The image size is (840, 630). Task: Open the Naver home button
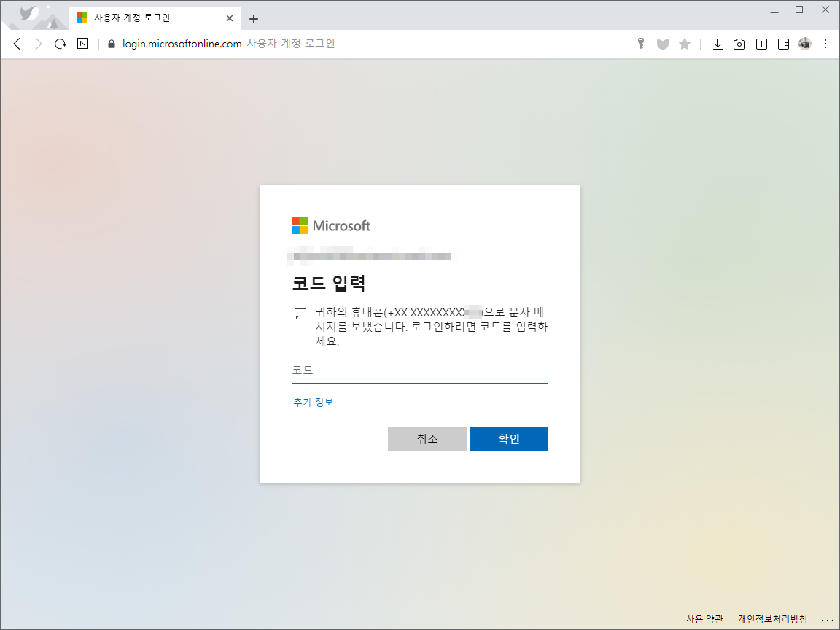[x=82, y=44]
